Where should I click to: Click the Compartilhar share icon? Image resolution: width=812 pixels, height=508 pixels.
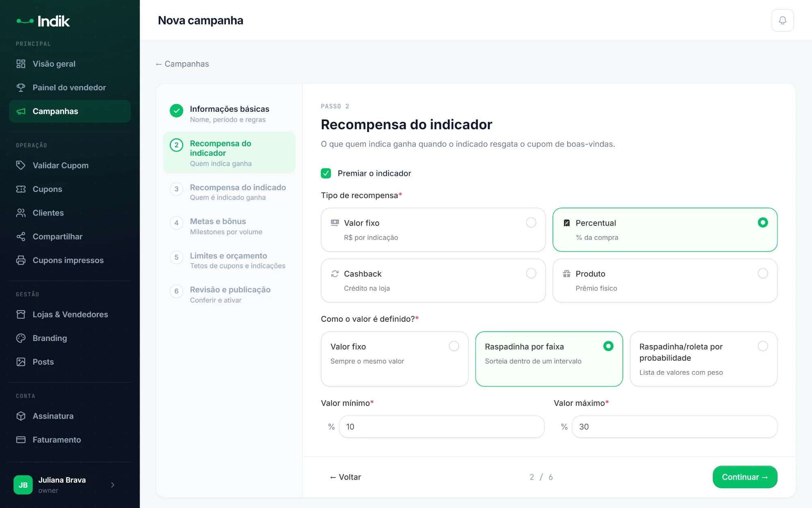coord(21,237)
